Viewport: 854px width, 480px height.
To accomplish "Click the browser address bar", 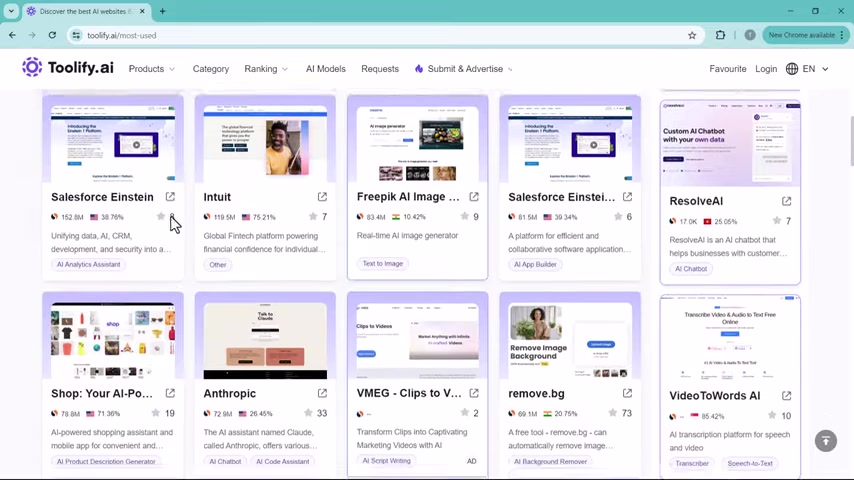I will (x=380, y=35).
